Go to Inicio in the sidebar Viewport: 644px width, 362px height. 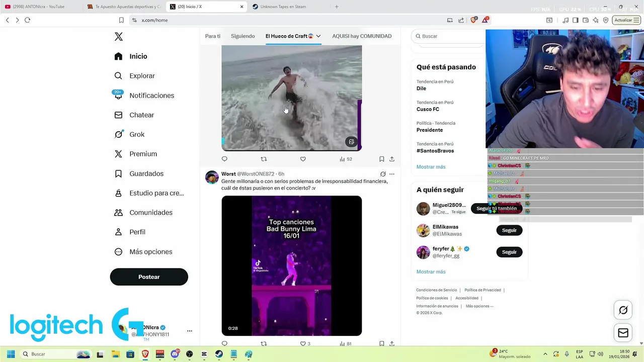click(x=131, y=56)
